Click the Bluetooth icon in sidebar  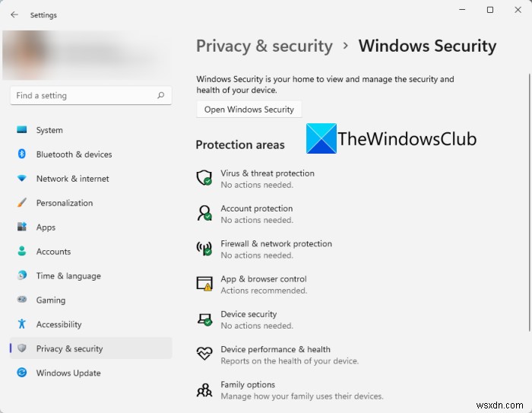[x=22, y=154]
